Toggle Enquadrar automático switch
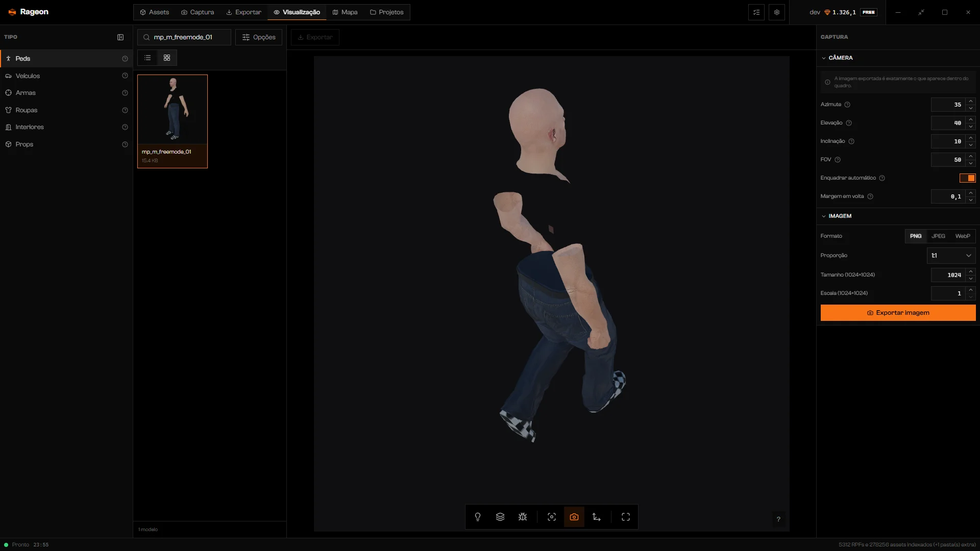 [967, 178]
